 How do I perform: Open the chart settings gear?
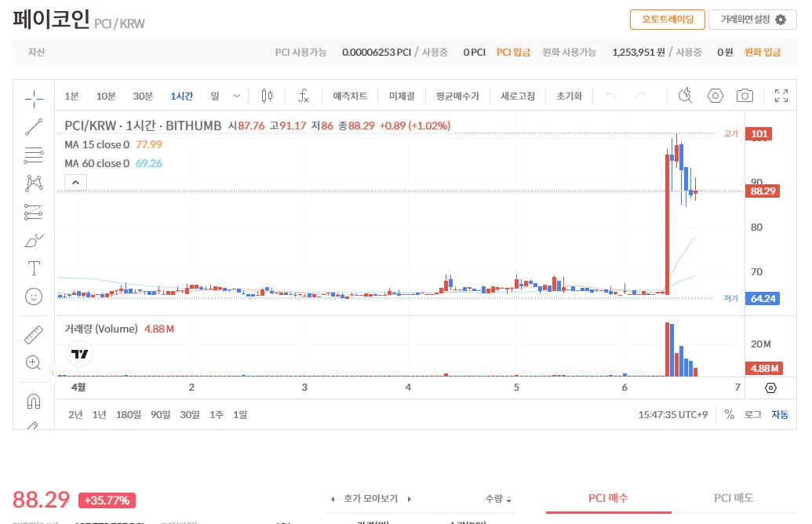pyautogui.click(x=715, y=95)
